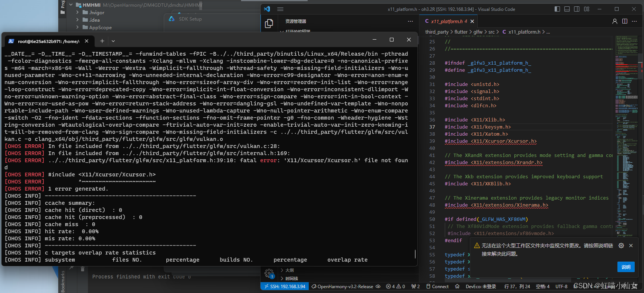
Task: Click glfw in the breadcrumb
Action: click(x=478, y=32)
